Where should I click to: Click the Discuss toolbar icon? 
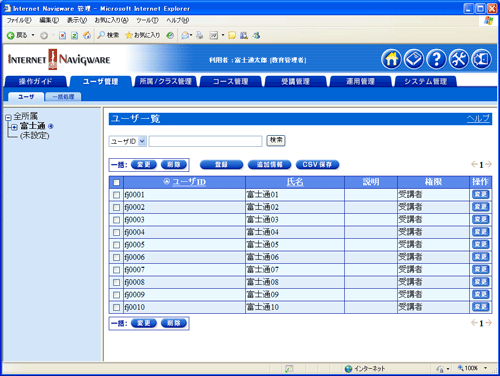[232, 35]
